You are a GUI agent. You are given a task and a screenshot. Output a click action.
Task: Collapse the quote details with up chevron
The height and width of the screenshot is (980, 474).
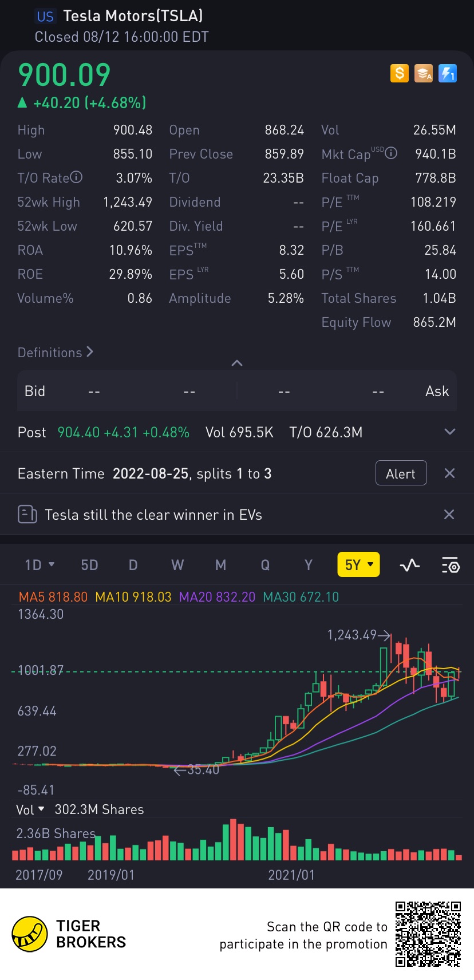(x=237, y=363)
